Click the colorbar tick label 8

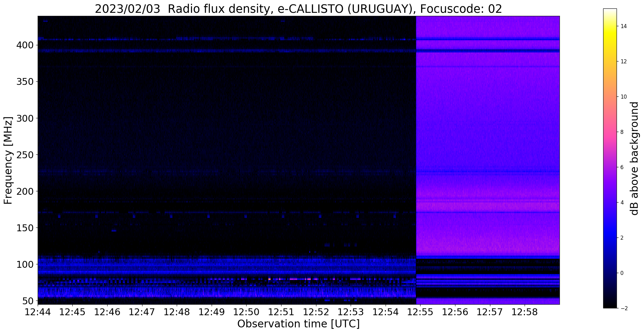(x=622, y=132)
